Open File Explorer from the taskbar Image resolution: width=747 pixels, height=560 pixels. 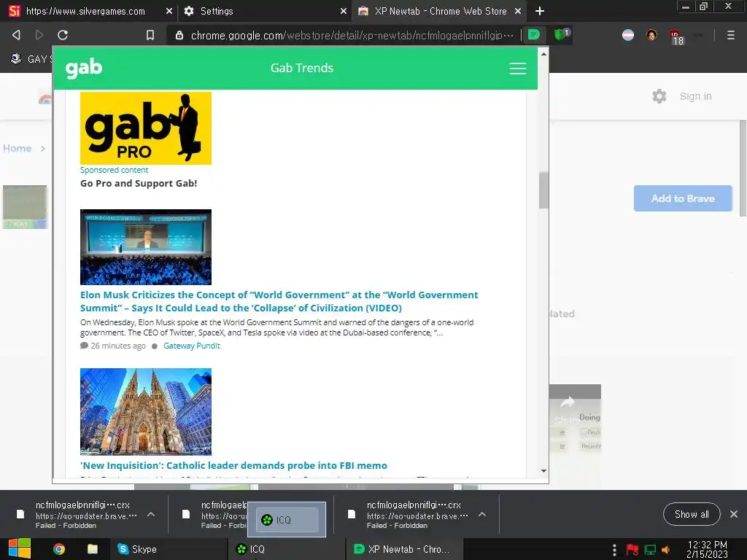[x=93, y=549]
